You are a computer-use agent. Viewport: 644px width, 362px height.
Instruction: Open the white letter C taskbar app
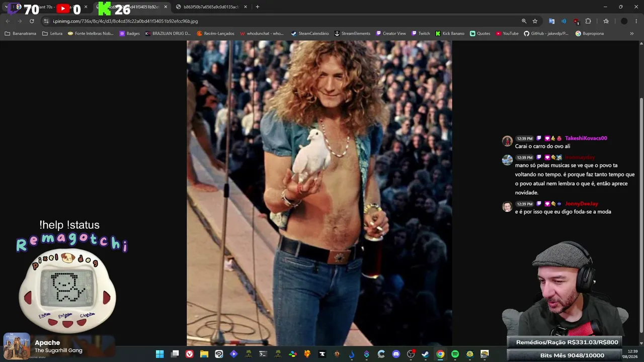coord(381,354)
